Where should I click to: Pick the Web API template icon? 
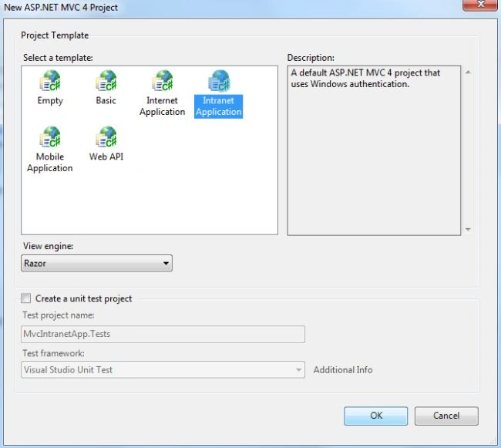point(106,136)
